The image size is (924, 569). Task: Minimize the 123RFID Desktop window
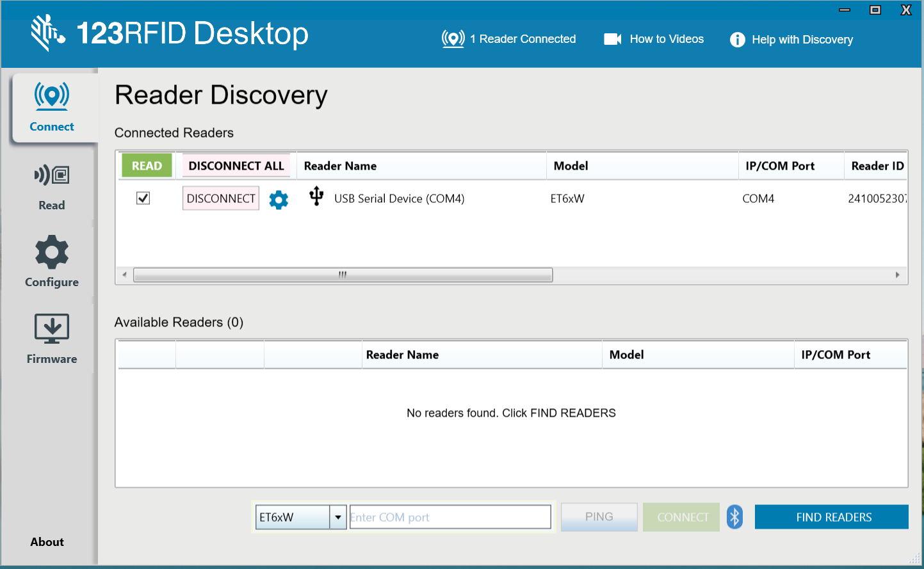coord(845,10)
